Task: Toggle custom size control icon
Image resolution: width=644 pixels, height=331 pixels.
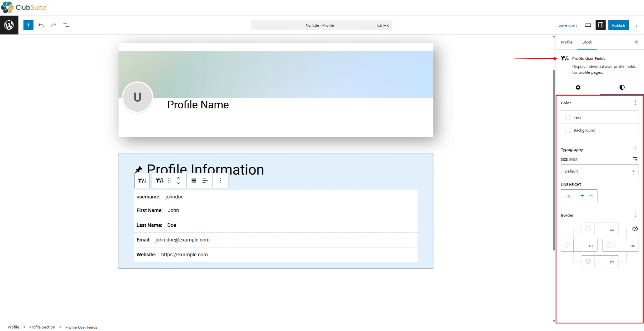Action: 635,159
